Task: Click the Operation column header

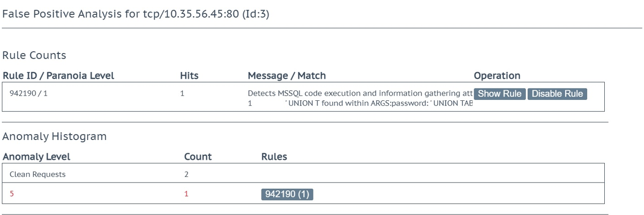Action: click(x=497, y=75)
